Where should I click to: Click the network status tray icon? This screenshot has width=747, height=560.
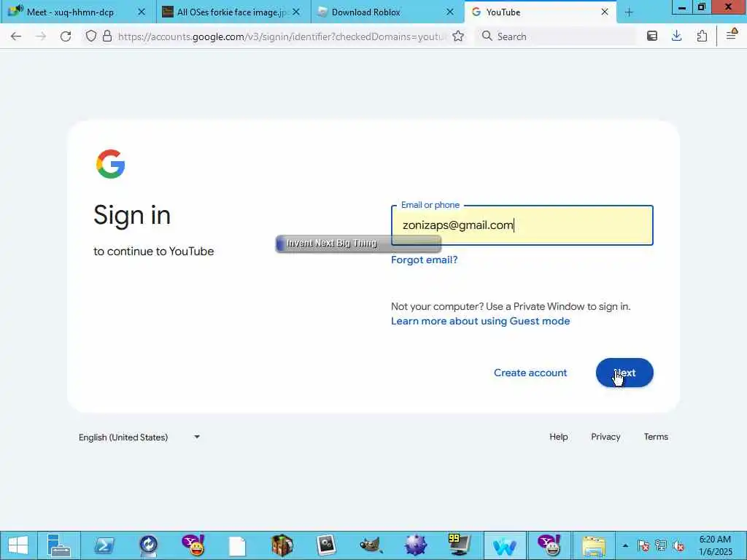click(x=661, y=545)
